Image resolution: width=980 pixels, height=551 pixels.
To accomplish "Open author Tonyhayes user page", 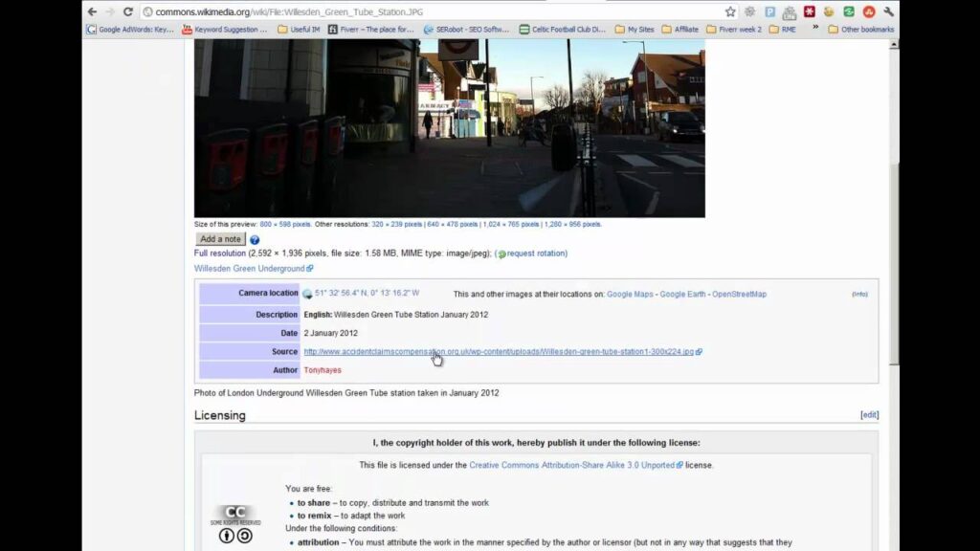I will [323, 370].
